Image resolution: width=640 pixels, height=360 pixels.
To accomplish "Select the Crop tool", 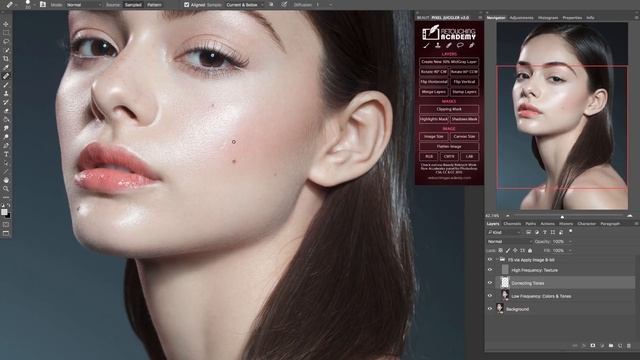I will pos(6,59).
